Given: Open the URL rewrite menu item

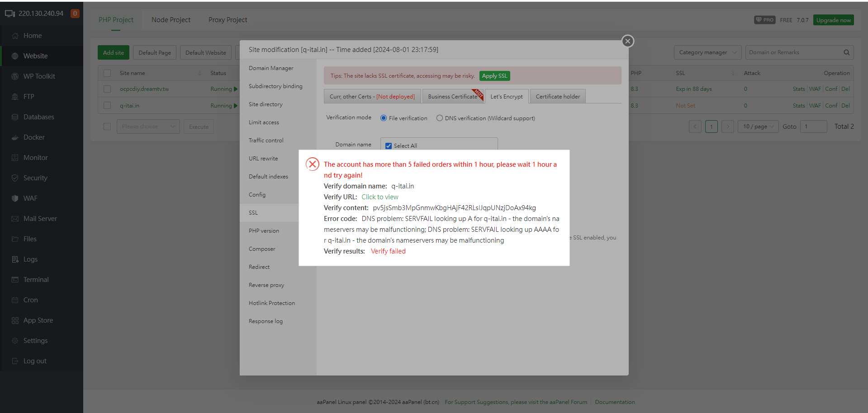Looking at the screenshot, I should [263, 159].
